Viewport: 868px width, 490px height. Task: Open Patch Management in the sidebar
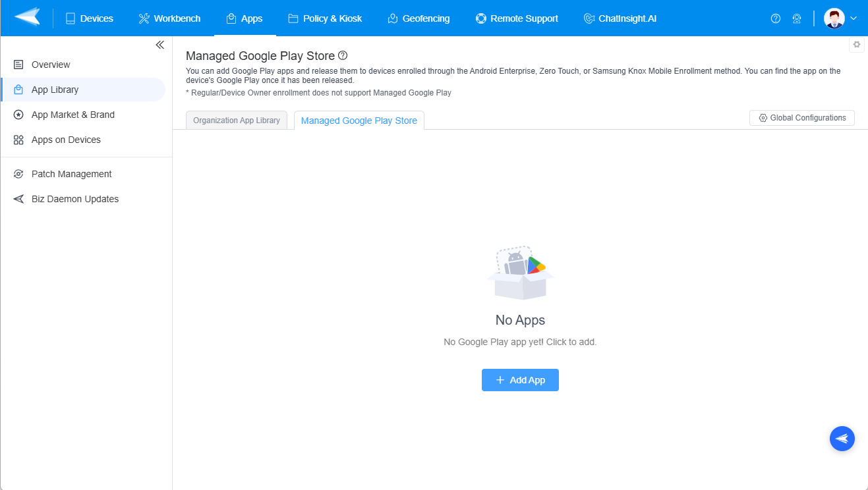71,173
